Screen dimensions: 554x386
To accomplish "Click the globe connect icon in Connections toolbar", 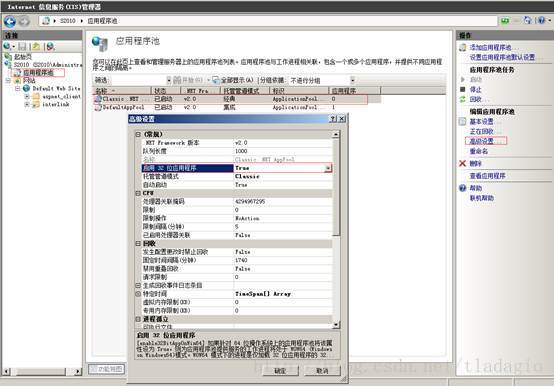I will coord(7,46).
